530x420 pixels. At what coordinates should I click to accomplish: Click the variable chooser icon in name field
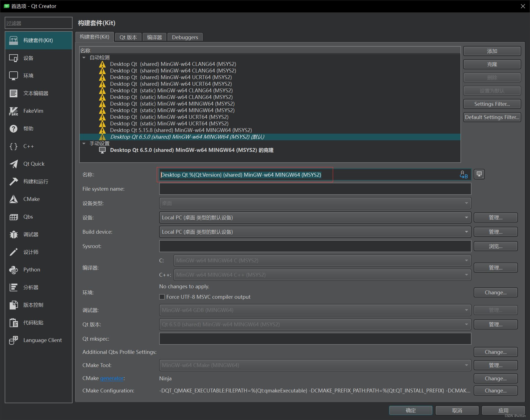click(464, 174)
